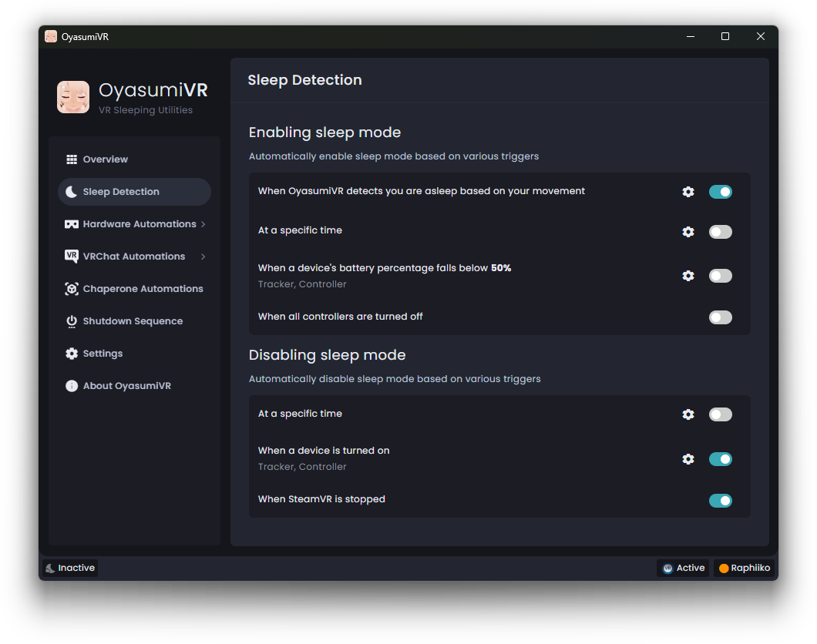Open the Settings page
The image size is (817, 644).
[x=134, y=354]
